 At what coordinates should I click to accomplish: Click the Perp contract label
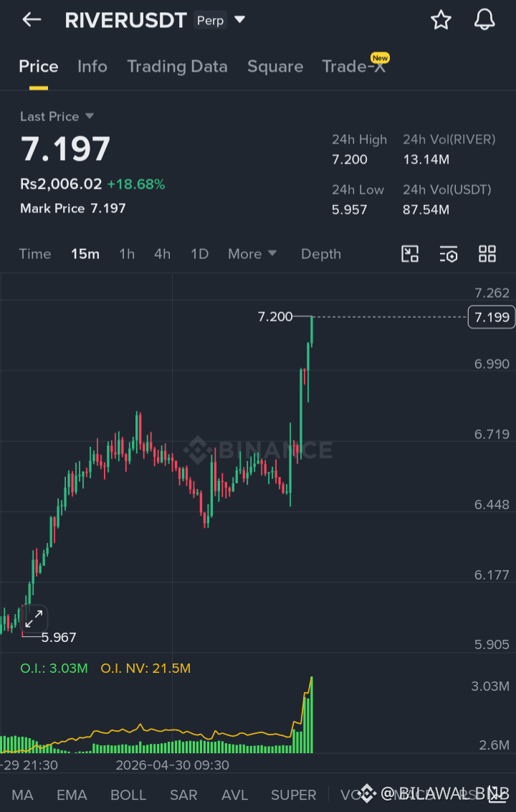click(x=210, y=20)
